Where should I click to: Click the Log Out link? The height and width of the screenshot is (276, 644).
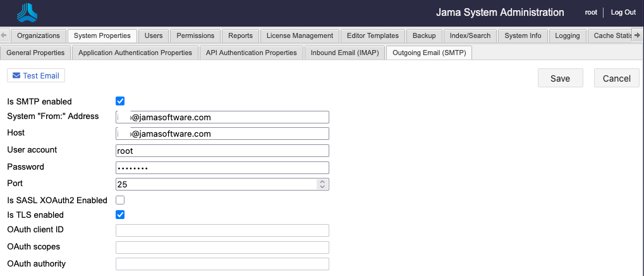(623, 12)
